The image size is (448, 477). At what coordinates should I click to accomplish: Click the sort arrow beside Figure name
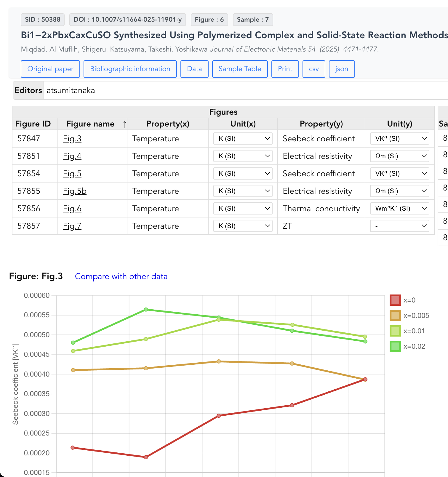125,124
